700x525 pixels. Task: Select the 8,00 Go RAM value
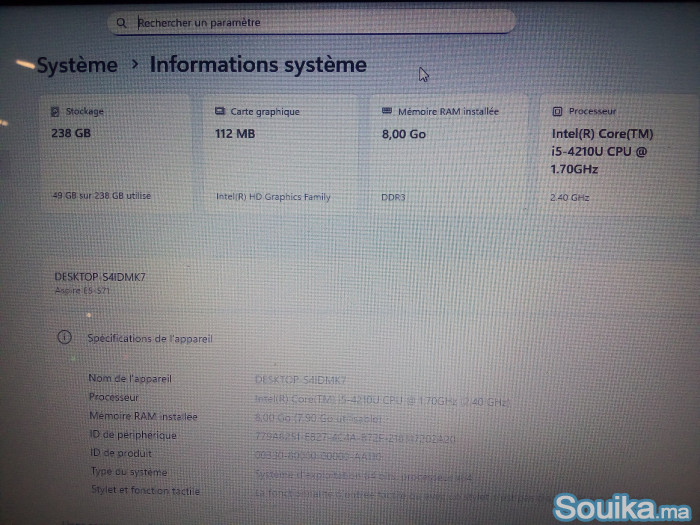[404, 134]
